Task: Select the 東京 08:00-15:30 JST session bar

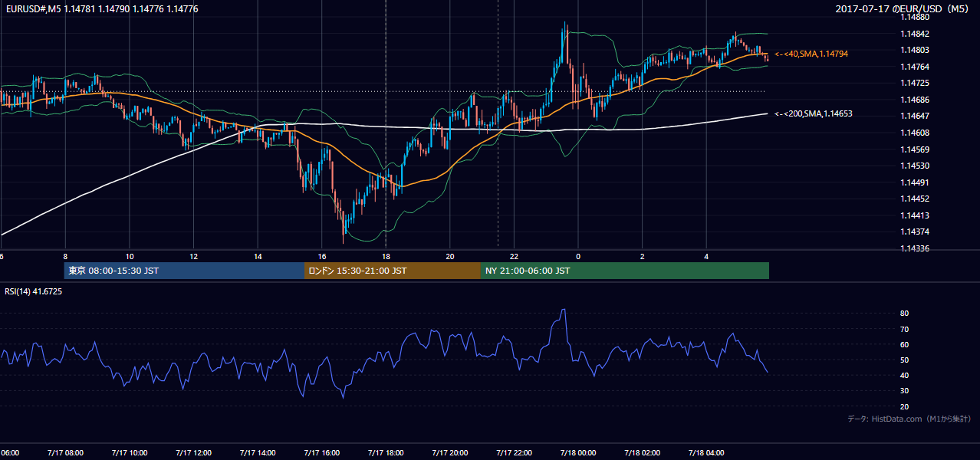Action: point(185,271)
